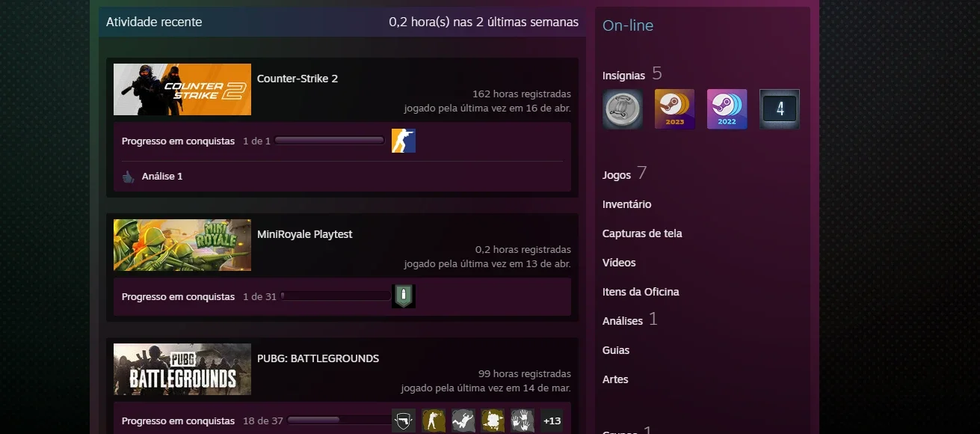Click the silver community badge icon
Screen dimensions: 980x434
pyautogui.click(x=623, y=109)
